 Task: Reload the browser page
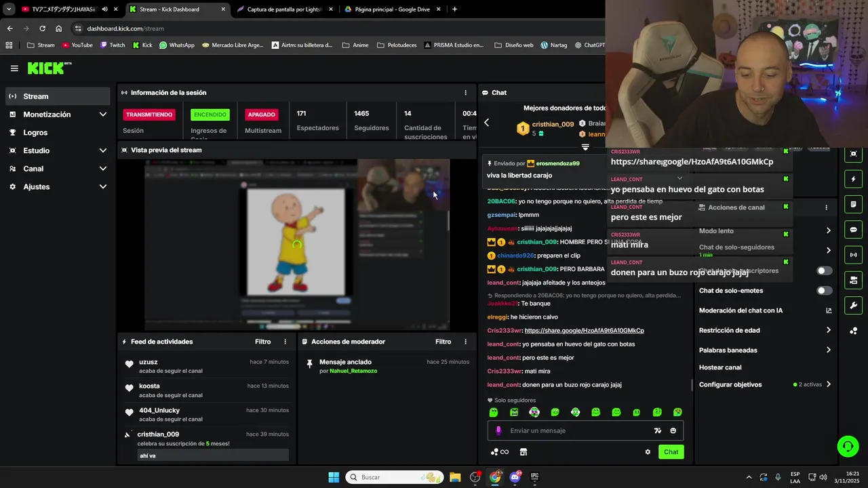click(42, 28)
